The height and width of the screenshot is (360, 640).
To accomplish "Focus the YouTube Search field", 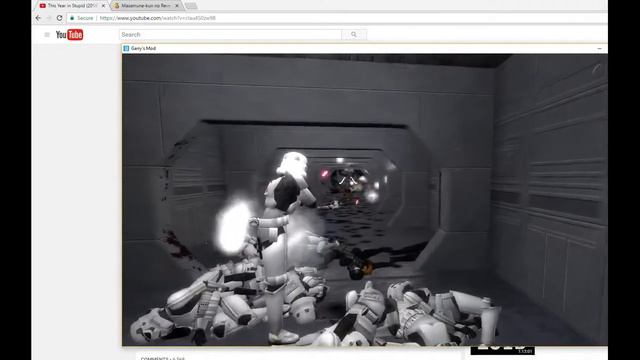I will [x=230, y=35].
